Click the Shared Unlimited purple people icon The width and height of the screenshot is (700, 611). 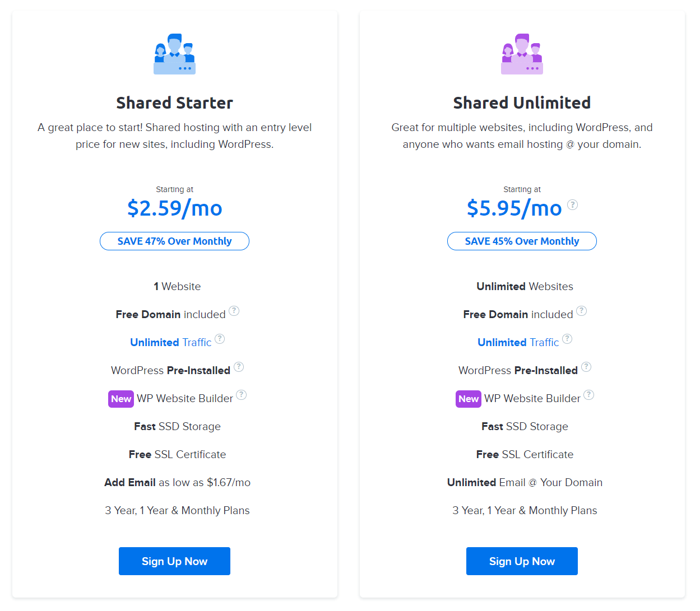click(x=522, y=54)
